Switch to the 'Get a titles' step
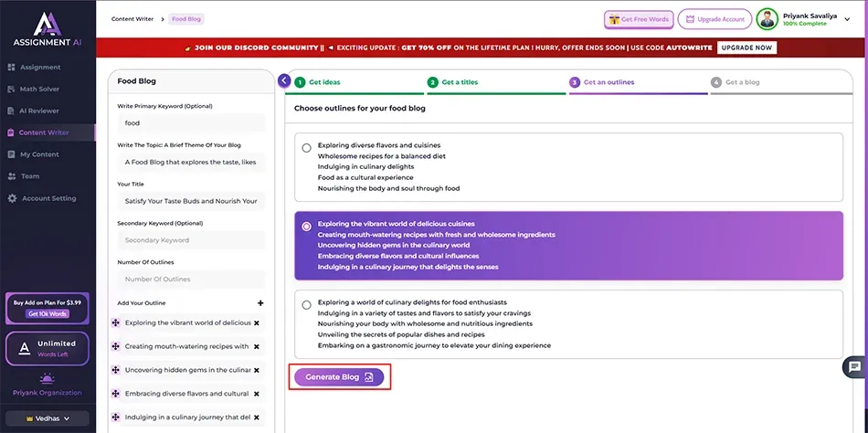Screen dimensions: 868x433 (x=460, y=82)
